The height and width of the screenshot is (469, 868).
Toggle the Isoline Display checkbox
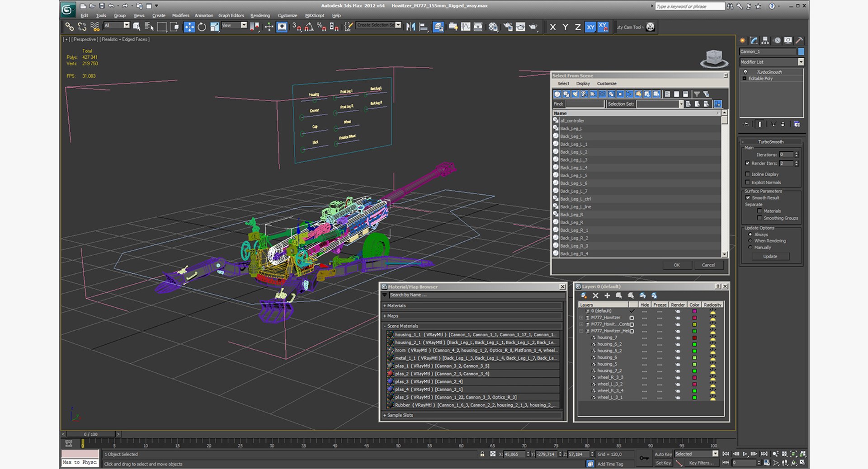[747, 174]
